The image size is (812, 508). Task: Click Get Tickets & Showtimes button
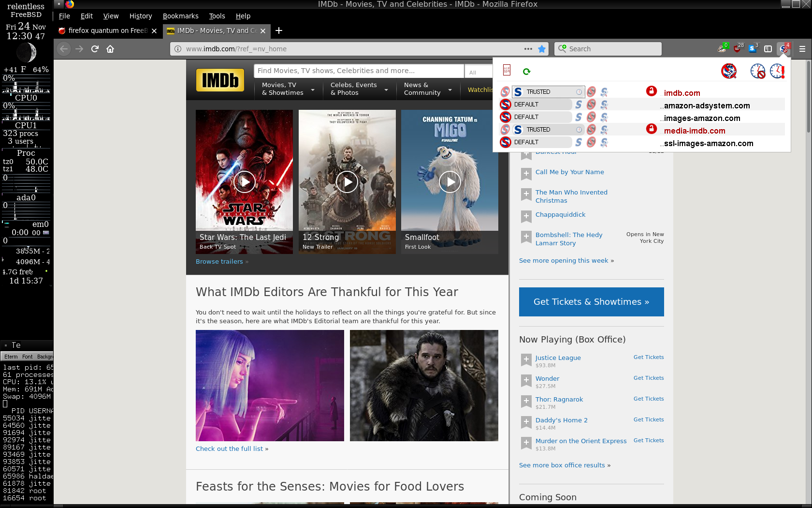[x=591, y=302]
